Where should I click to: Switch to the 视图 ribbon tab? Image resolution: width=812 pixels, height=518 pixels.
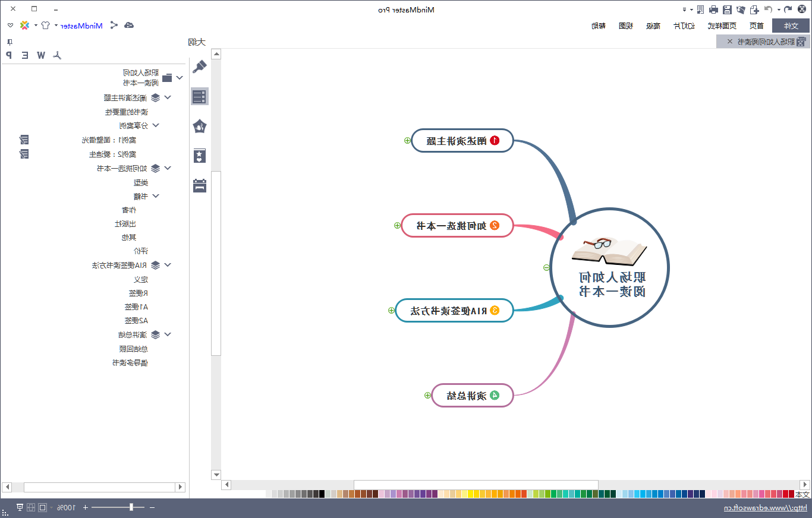pyautogui.click(x=626, y=26)
